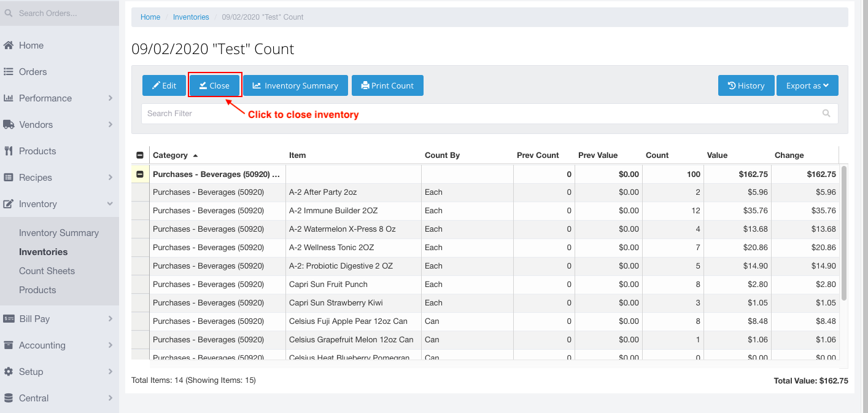The height and width of the screenshot is (413, 868).
Task: Collapse the Purchases - Beverages group row
Action: pyautogui.click(x=140, y=175)
